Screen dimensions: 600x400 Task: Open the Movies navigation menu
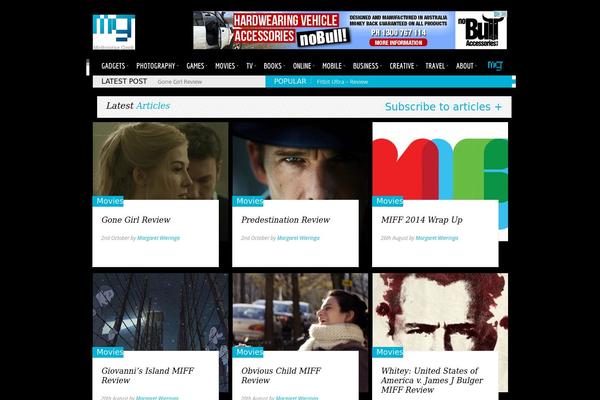[226, 66]
